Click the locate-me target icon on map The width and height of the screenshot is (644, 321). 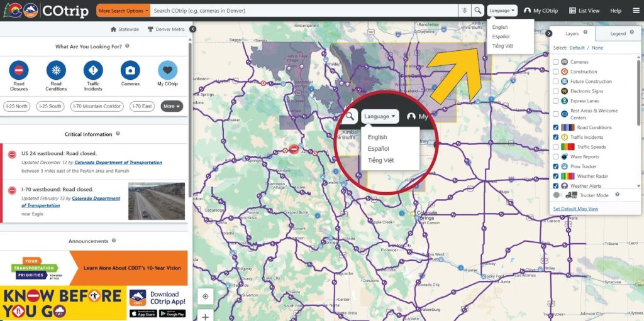coord(205,297)
